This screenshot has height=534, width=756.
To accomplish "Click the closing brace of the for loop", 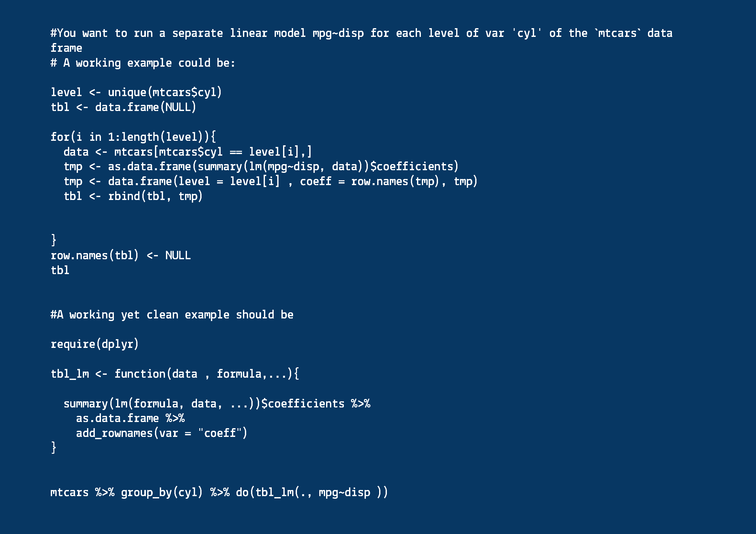I will 54,240.
